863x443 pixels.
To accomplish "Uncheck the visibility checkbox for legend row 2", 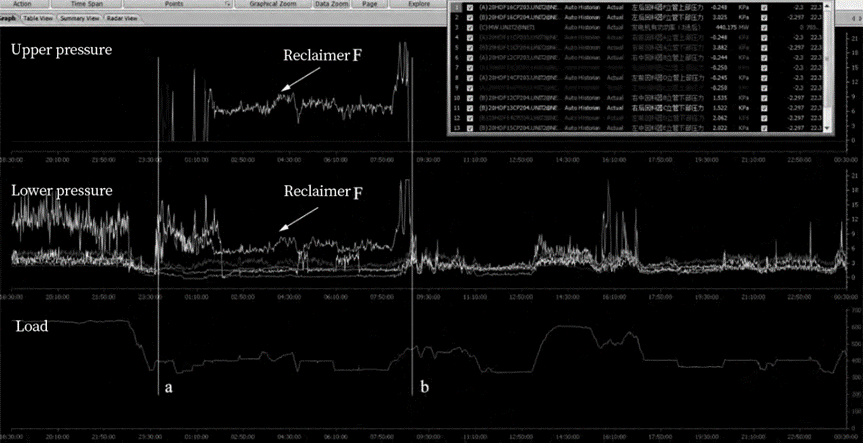I will pos(470,18).
